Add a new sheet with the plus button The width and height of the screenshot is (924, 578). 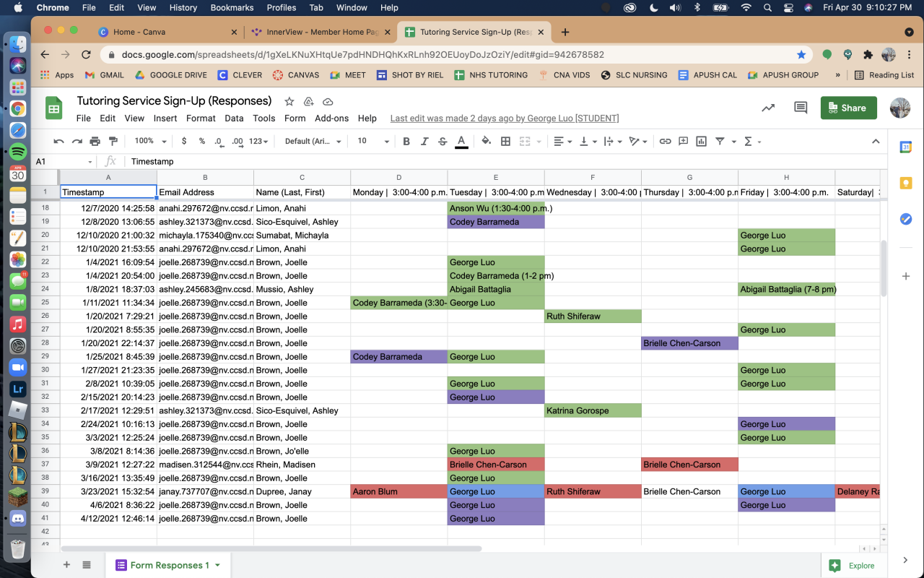coord(66,565)
